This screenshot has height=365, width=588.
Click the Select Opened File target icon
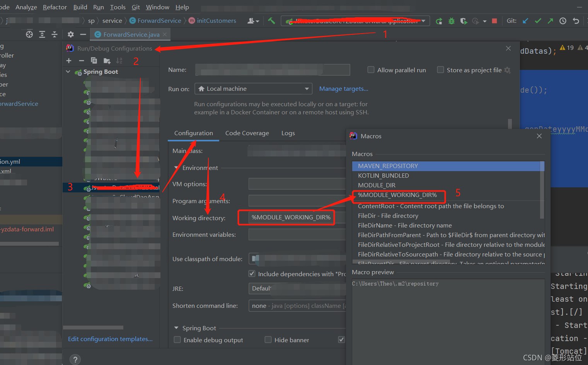29,34
